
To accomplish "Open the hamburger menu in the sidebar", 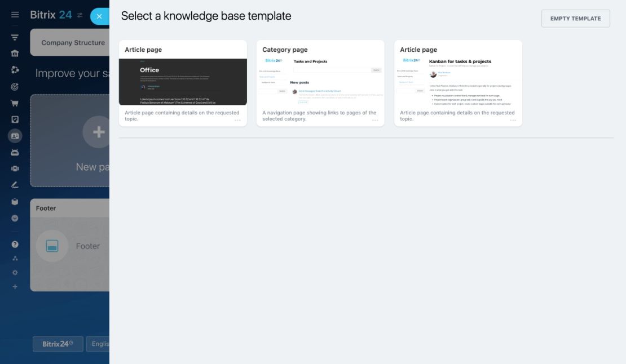I will pyautogui.click(x=15, y=15).
